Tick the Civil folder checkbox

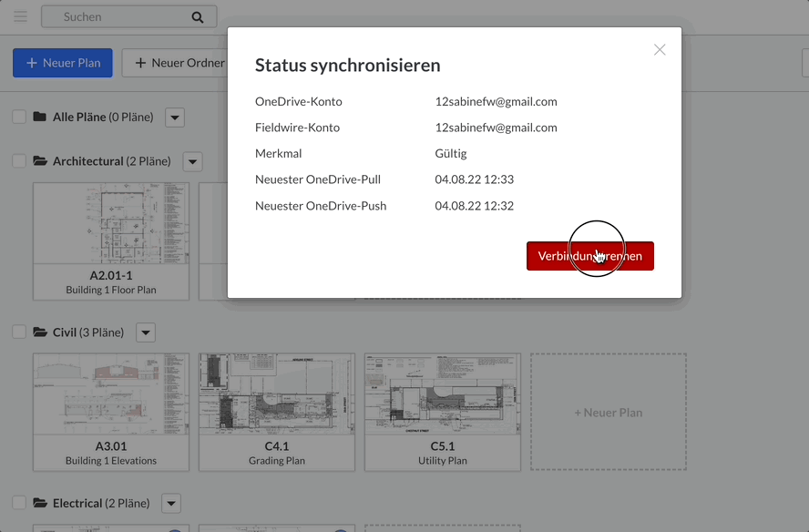click(19, 332)
